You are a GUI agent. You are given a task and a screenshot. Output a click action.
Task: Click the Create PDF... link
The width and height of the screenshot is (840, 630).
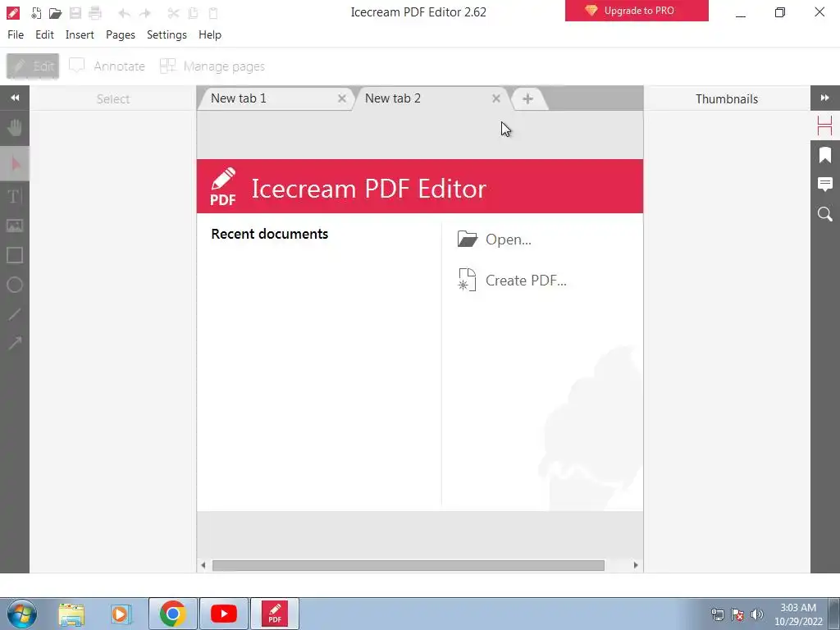[512, 281]
